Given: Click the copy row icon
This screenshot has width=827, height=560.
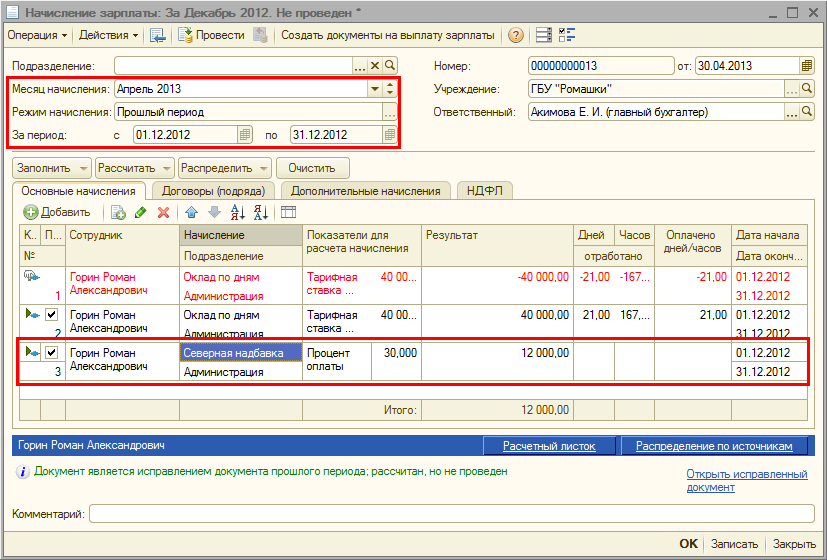Looking at the screenshot, I should click(x=118, y=212).
